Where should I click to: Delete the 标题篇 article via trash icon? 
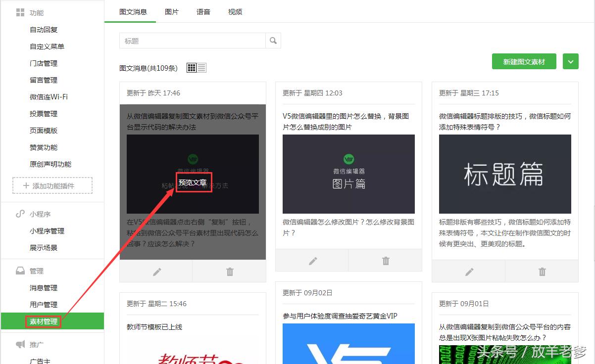pos(542,272)
